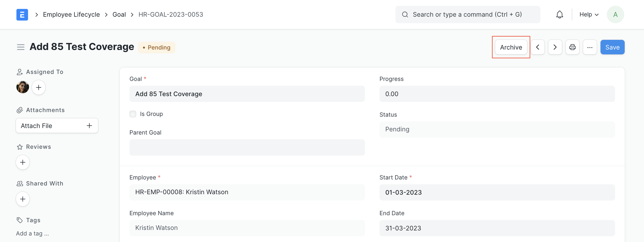Open the notifications bell
Viewport: 644px width, 242px height.
pos(559,14)
